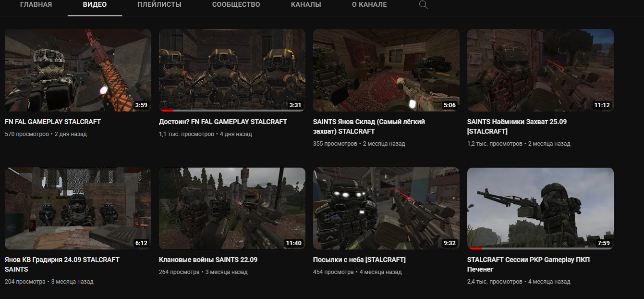Image resolution: width=644 pixels, height=299 pixels.
Task: Click title 'SAINTS Янов Склад (Самый лёгкий захват)'
Action: coord(369,126)
